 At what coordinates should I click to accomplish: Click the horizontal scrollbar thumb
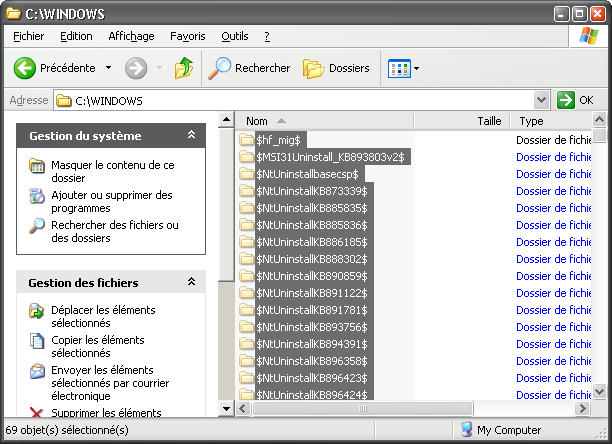363,408
